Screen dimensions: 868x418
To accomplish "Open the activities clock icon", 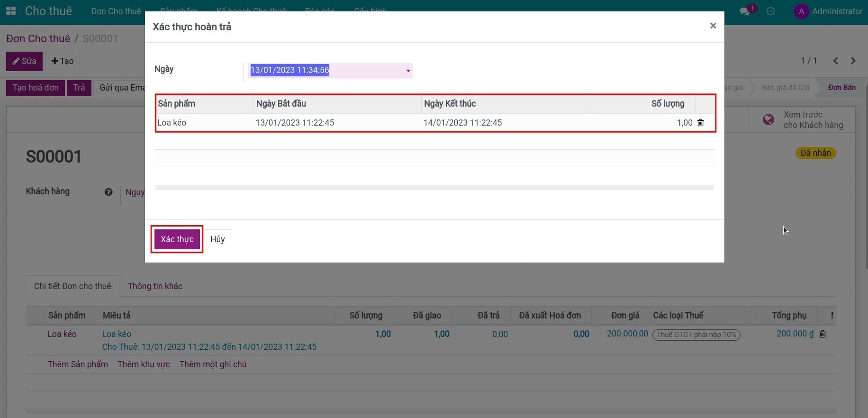I will (x=771, y=11).
